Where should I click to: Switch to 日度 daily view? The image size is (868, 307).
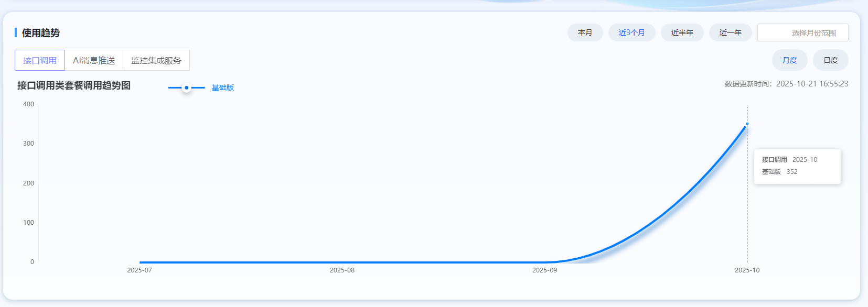[830, 60]
